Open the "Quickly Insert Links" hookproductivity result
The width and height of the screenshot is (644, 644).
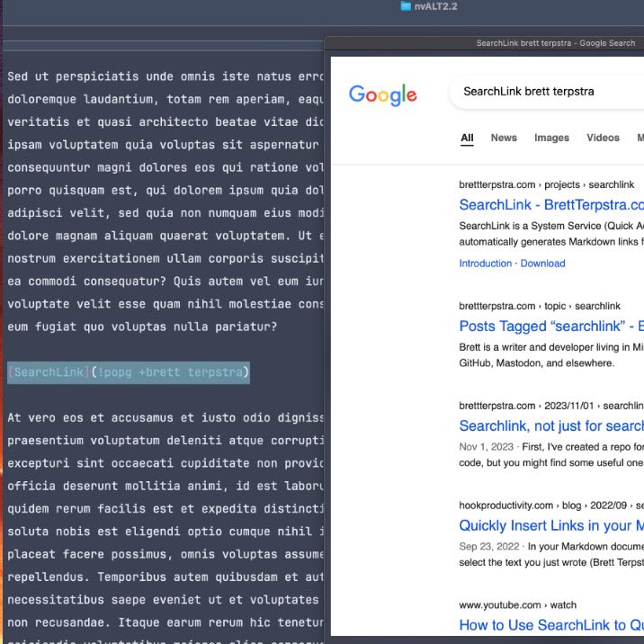[550, 525]
